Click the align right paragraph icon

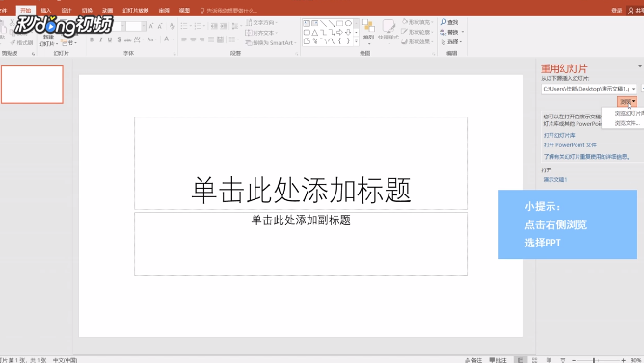(x=202, y=39)
